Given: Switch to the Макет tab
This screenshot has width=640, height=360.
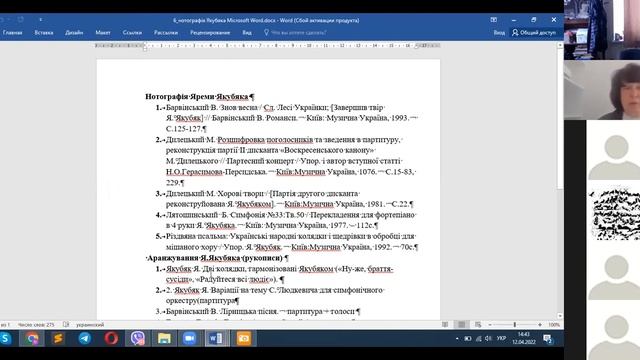Looking at the screenshot, I should (x=103, y=33).
